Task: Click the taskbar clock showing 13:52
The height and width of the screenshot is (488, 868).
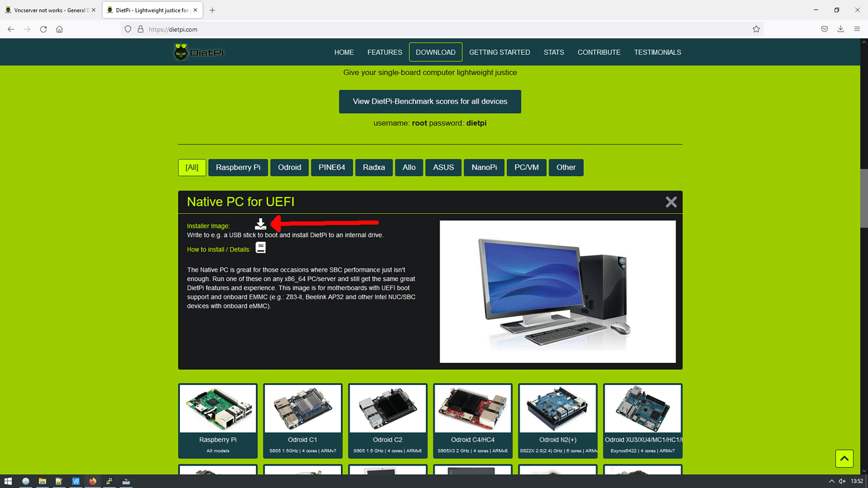Action: 857,481
